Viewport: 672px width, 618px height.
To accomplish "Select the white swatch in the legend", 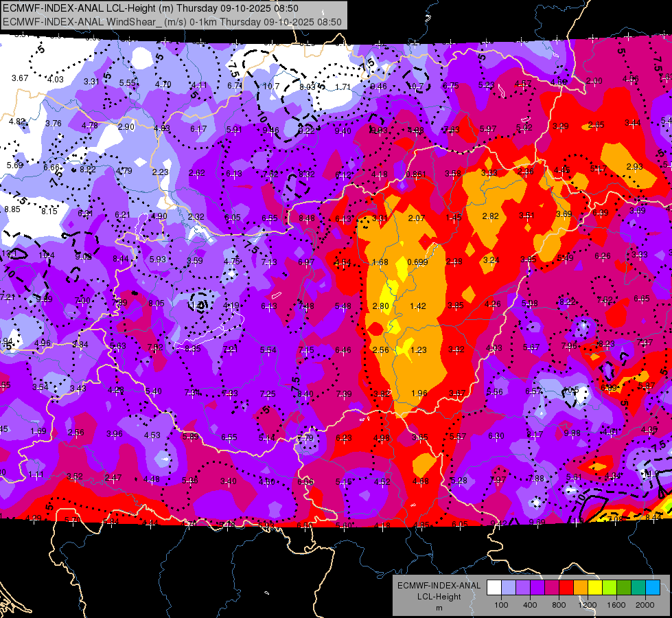I will pos(494,588).
